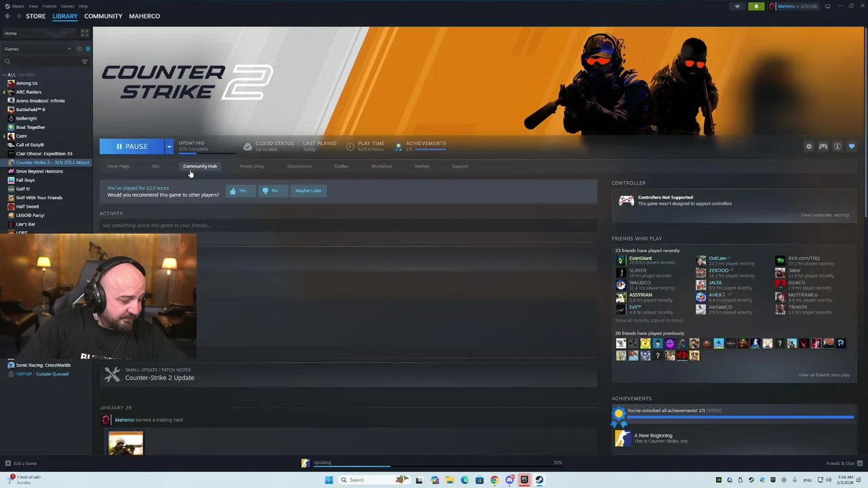Open the ACHIEVEMENTS stat in header

[x=421, y=146]
